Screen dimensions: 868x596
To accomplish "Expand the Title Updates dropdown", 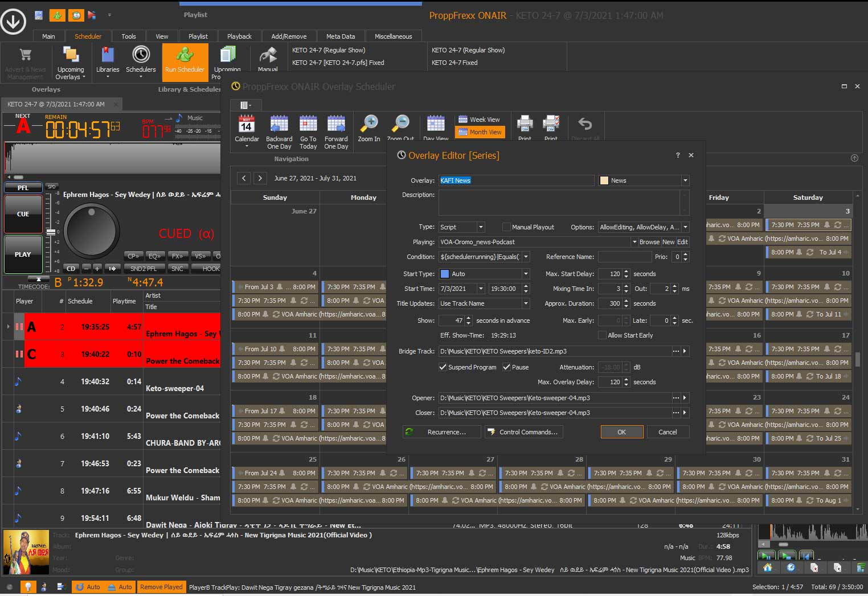I will tap(526, 303).
